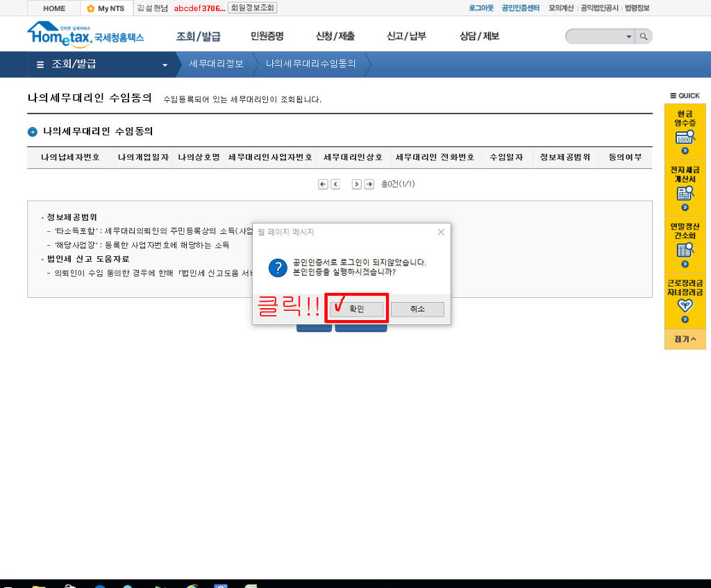This screenshot has height=588, width=711.
Task: Open the hamburger menu icon beside 조회/발급
Action: coord(40,65)
